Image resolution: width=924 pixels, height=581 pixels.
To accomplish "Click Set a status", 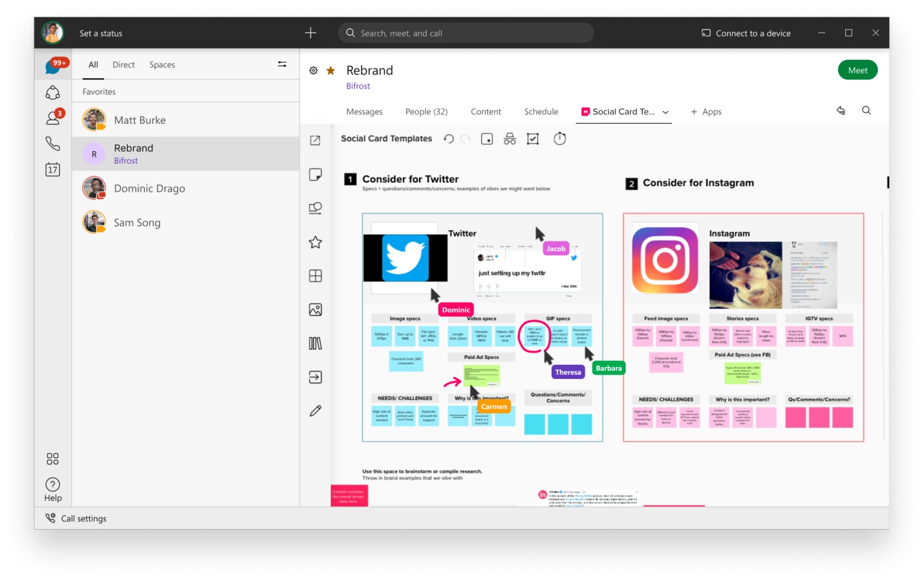I will click(x=101, y=33).
